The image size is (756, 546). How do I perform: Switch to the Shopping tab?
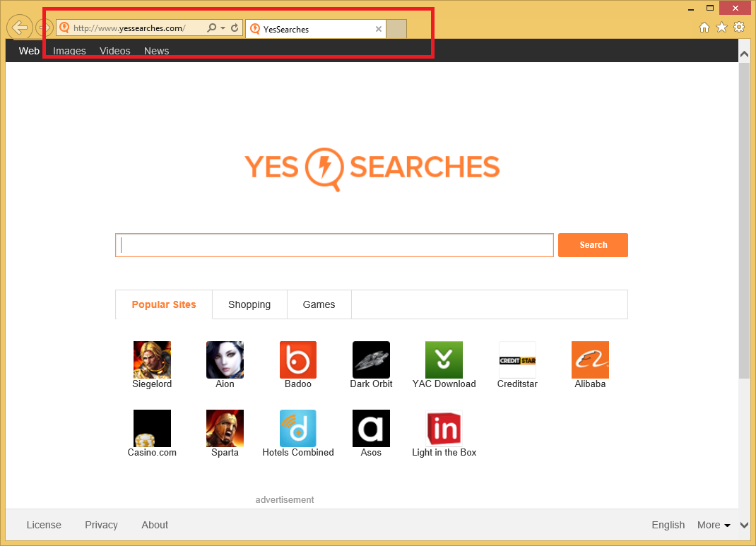(249, 304)
